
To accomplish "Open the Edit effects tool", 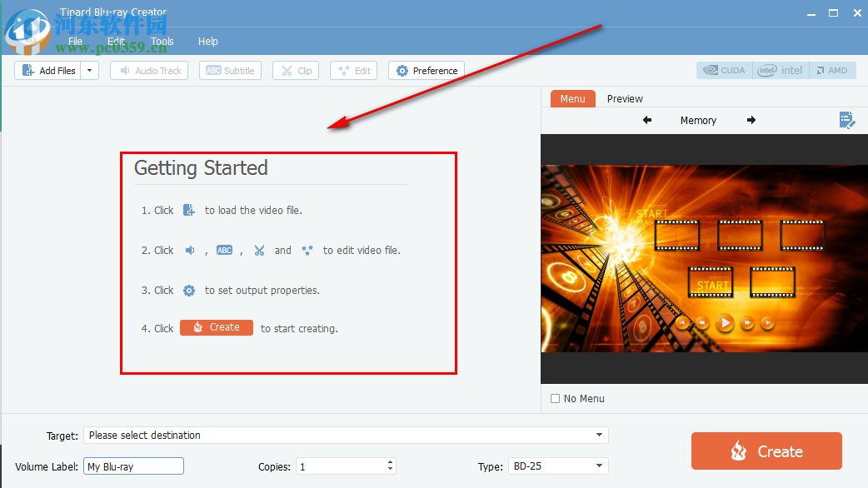I will tap(354, 70).
